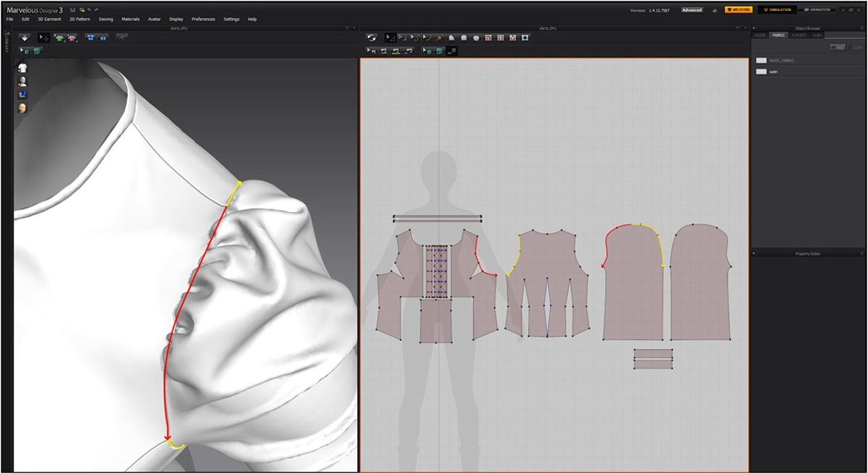
Task: Select the lower center front rectangle pattern piece
Action: click(436, 321)
